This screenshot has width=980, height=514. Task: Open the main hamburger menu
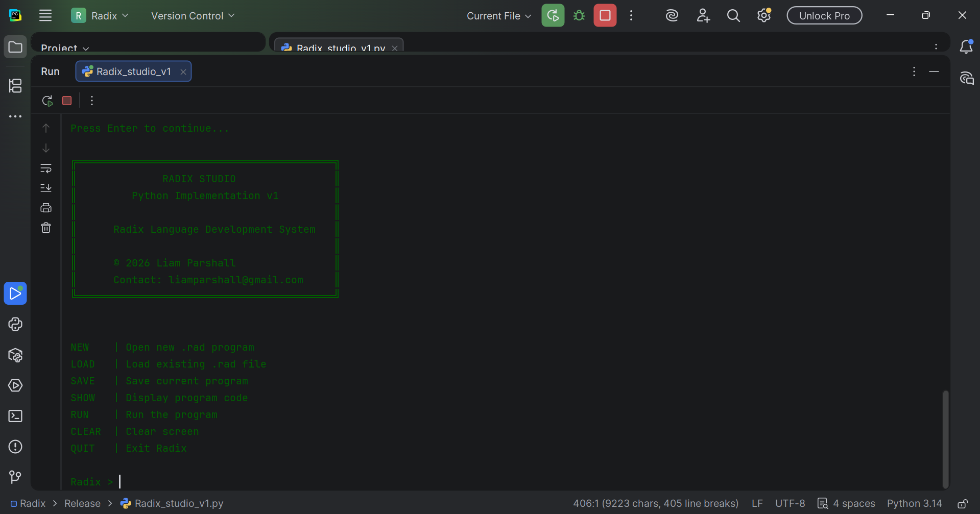(45, 15)
